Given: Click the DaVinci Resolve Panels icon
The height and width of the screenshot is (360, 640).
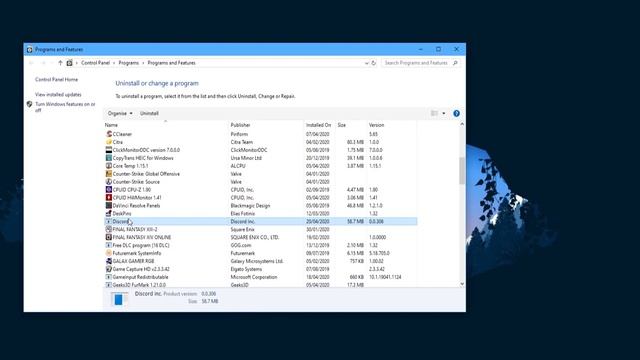Looking at the screenshot, I should pyautogui.click(x=109, y=205).
